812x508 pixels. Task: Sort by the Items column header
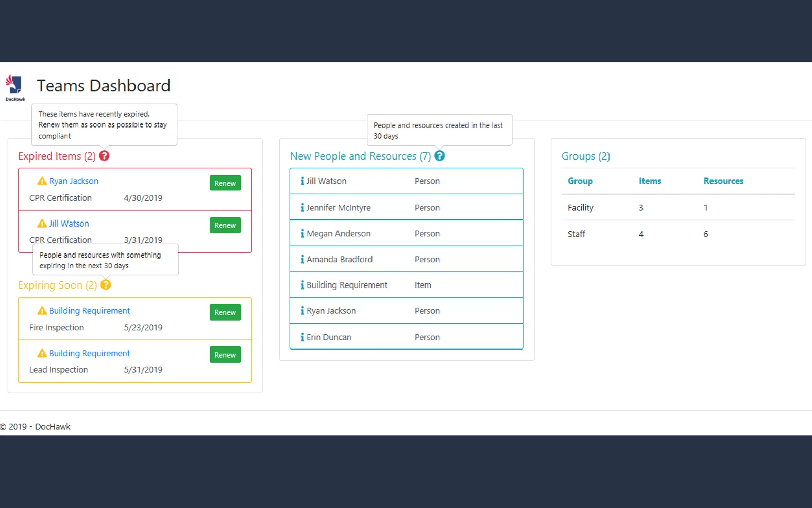[650, 181]
